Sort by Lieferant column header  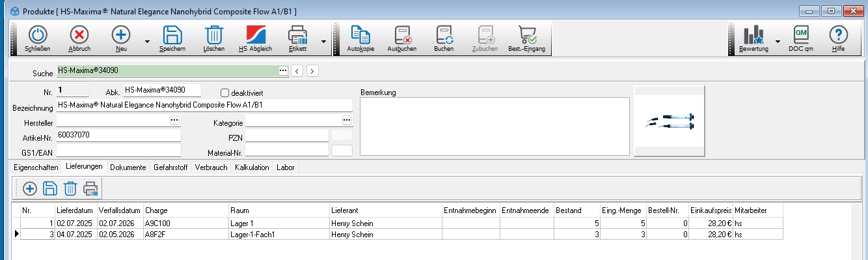[x=386, y=210]
